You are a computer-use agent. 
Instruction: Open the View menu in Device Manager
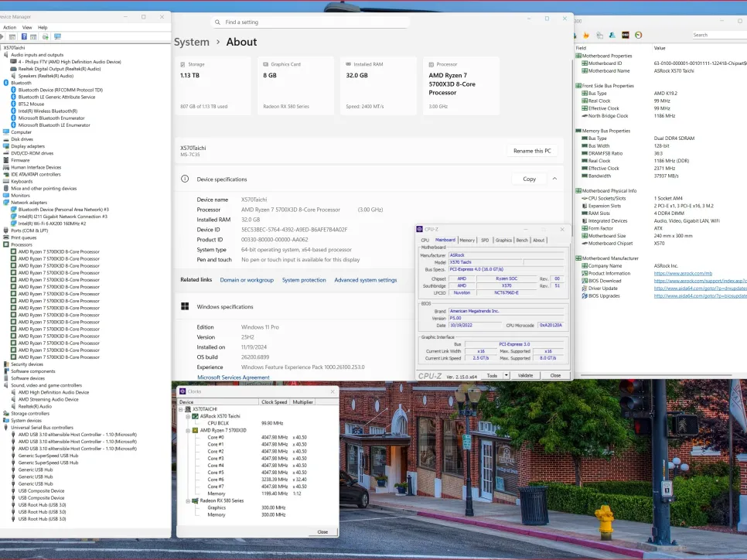point(27,27)
